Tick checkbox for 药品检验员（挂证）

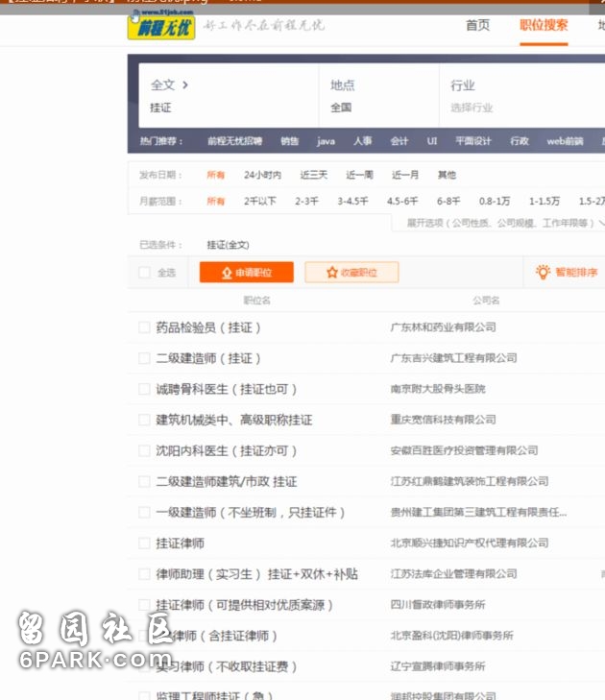click(x=144, y=327)
